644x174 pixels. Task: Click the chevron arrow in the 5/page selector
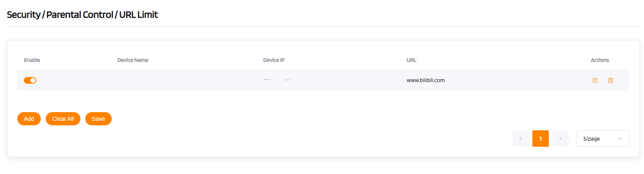(x=620, y=139)
